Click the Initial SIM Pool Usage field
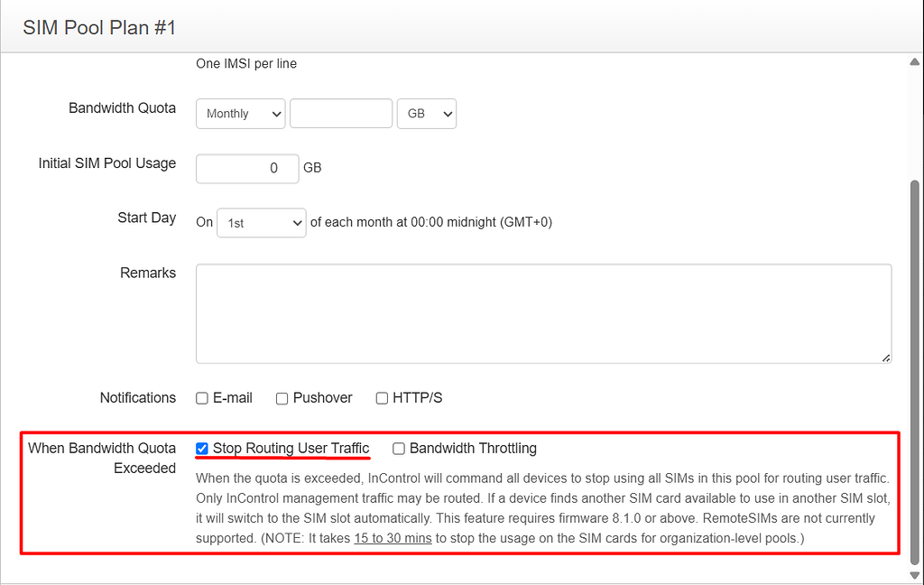Viewport: 924px width, 585px height. click(x=246, y=168)
